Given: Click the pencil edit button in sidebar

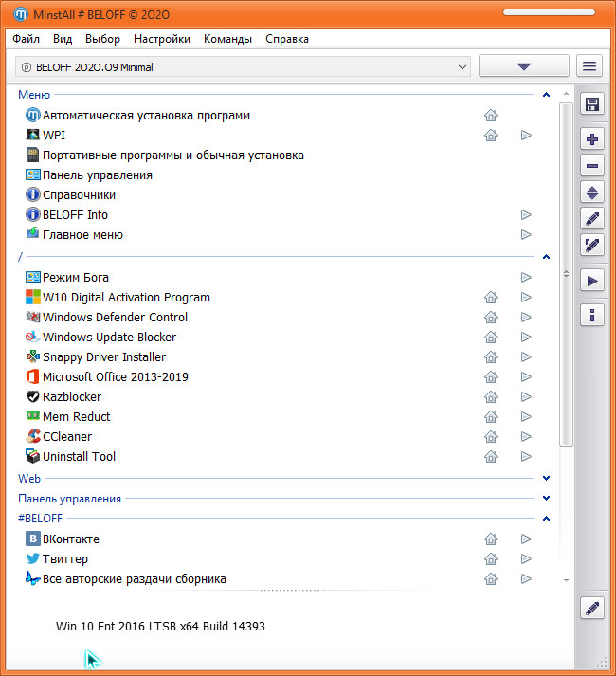Looking at the screenshot, I should (x=592, y=219).
